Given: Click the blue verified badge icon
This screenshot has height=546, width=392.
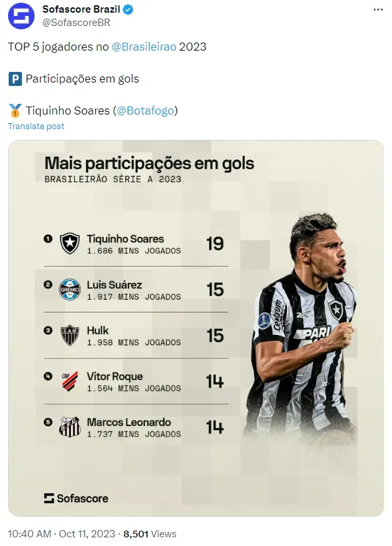Looking at the screenshot, I should pos(128,10).
